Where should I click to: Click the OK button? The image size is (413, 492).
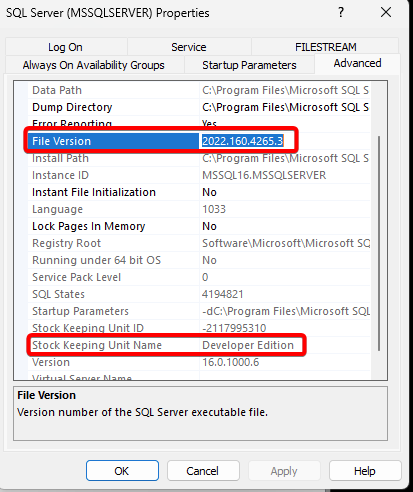[x=122, y=471]
